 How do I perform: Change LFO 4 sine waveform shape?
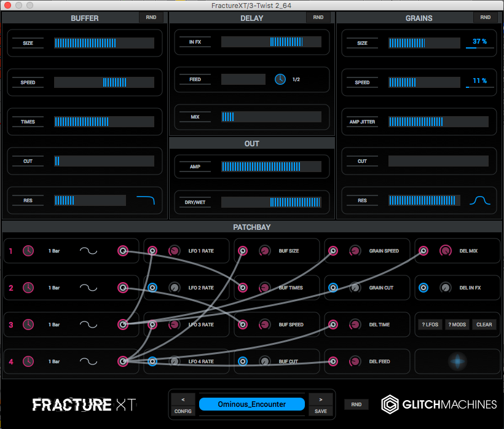tap(89, 361)
